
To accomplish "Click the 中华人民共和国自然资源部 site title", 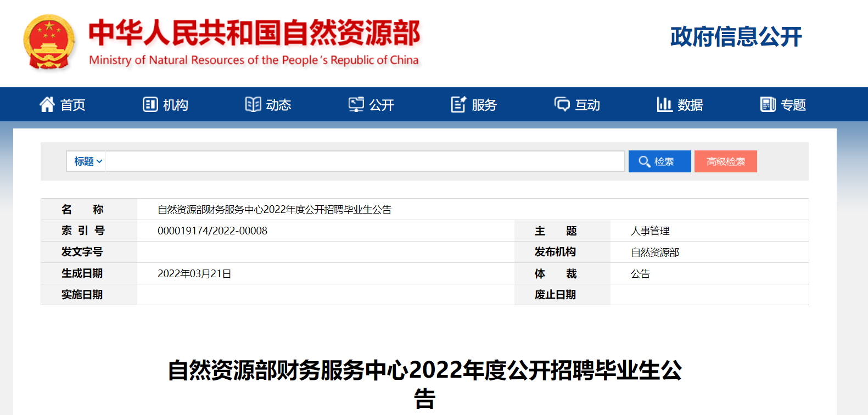I will 254,32.
